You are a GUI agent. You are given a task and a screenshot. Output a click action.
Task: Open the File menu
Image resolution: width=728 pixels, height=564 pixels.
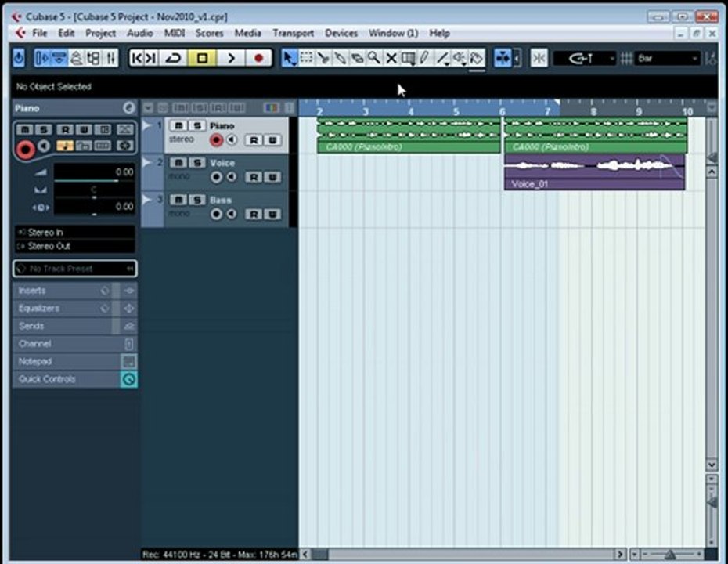[x=39, y=33]
